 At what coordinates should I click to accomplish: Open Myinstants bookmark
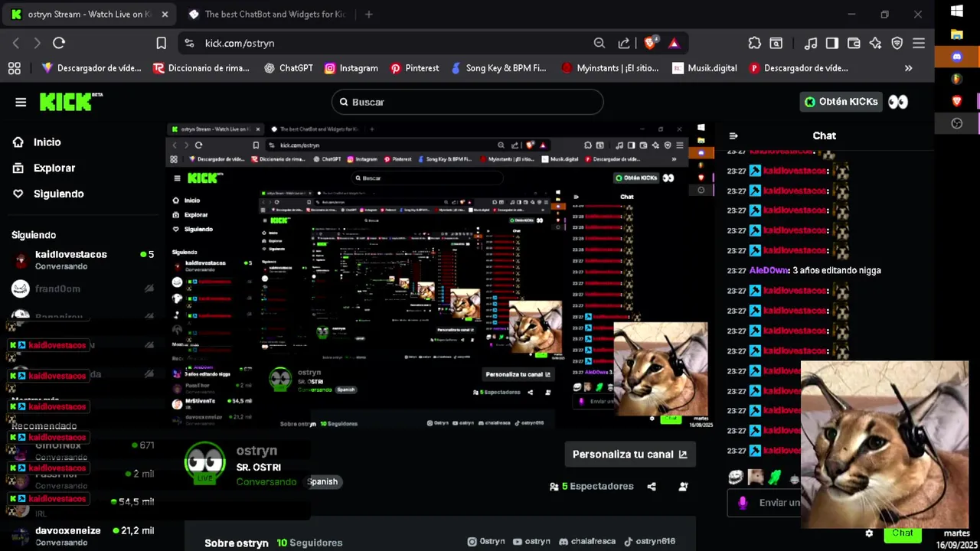coord(610,68)
